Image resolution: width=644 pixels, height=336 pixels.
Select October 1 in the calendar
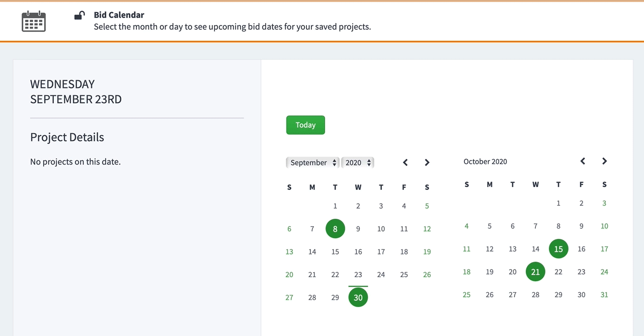[558, 203]
